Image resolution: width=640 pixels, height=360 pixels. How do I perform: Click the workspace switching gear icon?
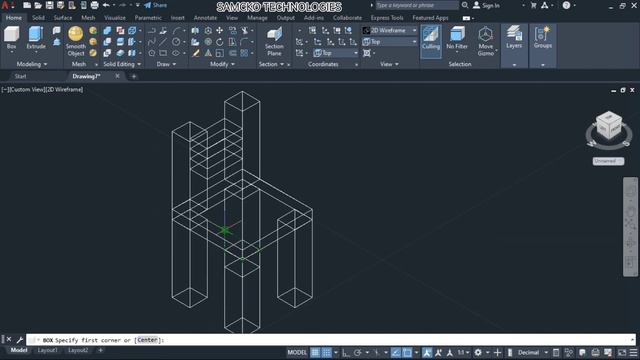click(478, 352)
